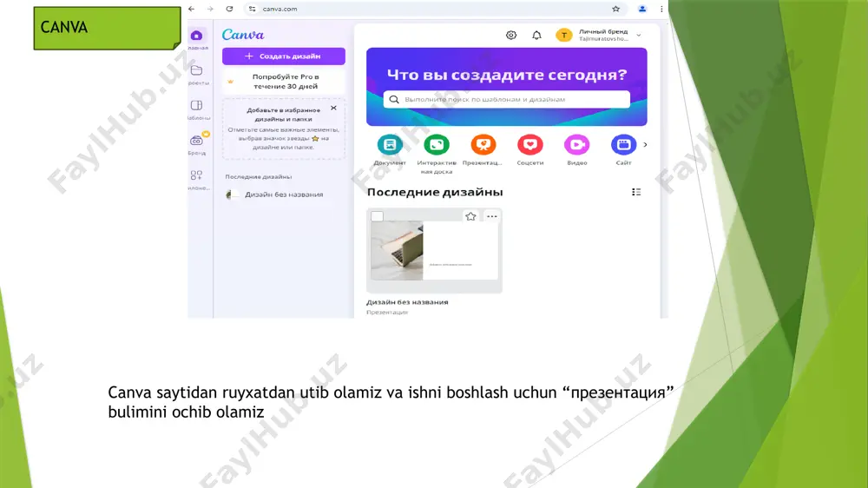
Task: Select the Документ design type icon
Action: point(390,144)
